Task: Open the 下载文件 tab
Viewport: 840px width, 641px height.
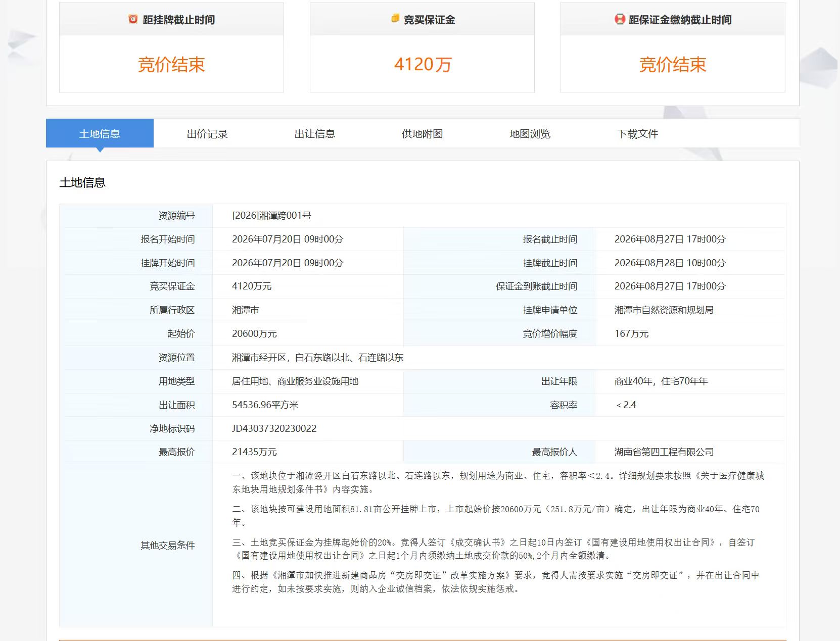Action: click(637, 133)
